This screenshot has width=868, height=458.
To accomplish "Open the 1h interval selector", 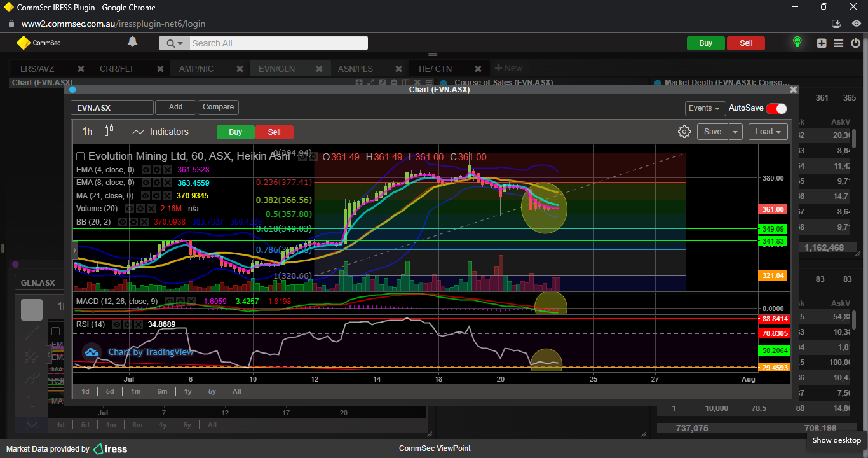I will [88, 132].
